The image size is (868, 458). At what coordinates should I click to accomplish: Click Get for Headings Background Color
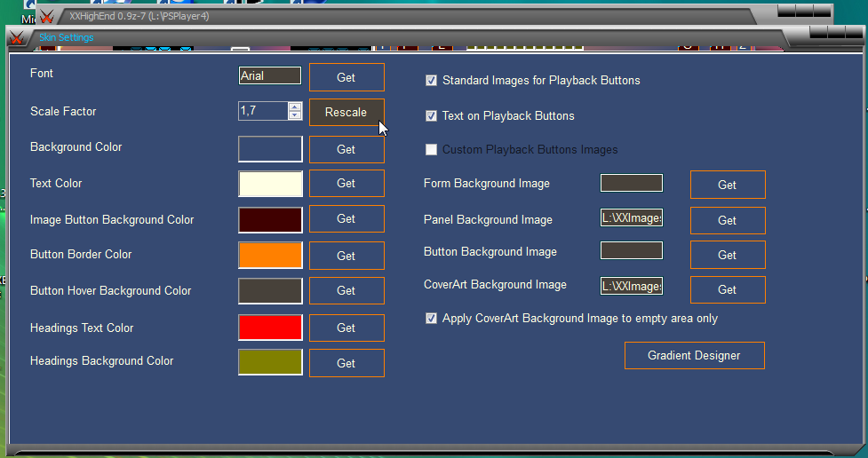click(346, 363)
